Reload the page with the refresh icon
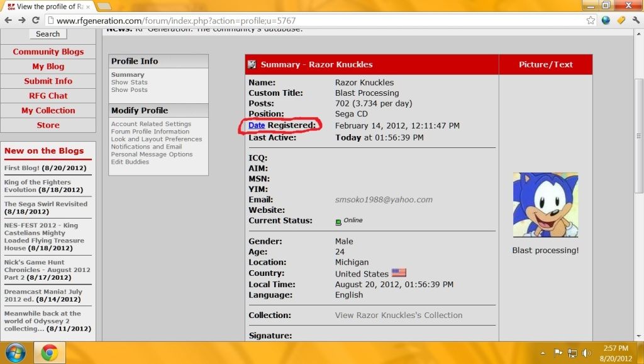The width and height of the screenshot is (644, 364). point(36,20)
